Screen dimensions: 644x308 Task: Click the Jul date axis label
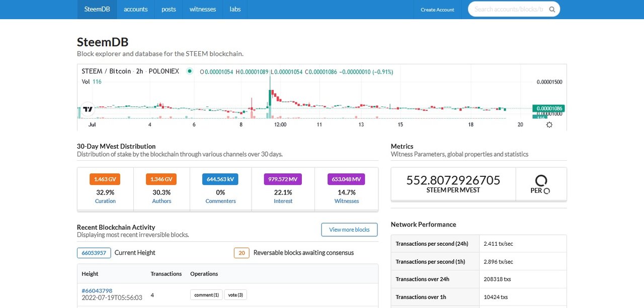point(92,125)
